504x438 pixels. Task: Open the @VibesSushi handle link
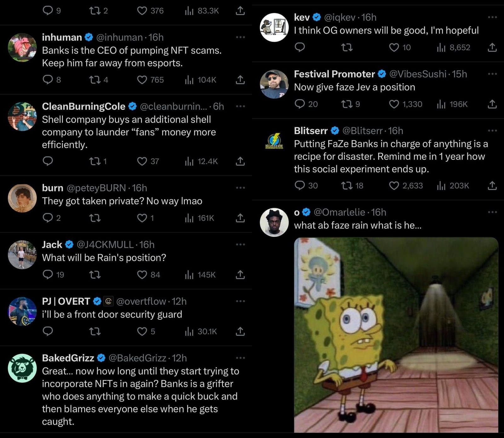tap(418, 74)
